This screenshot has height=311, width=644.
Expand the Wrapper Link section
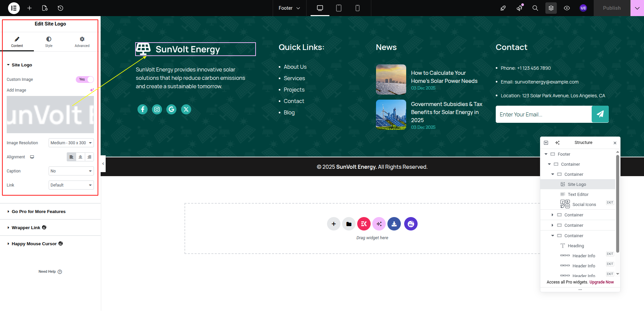26,228
